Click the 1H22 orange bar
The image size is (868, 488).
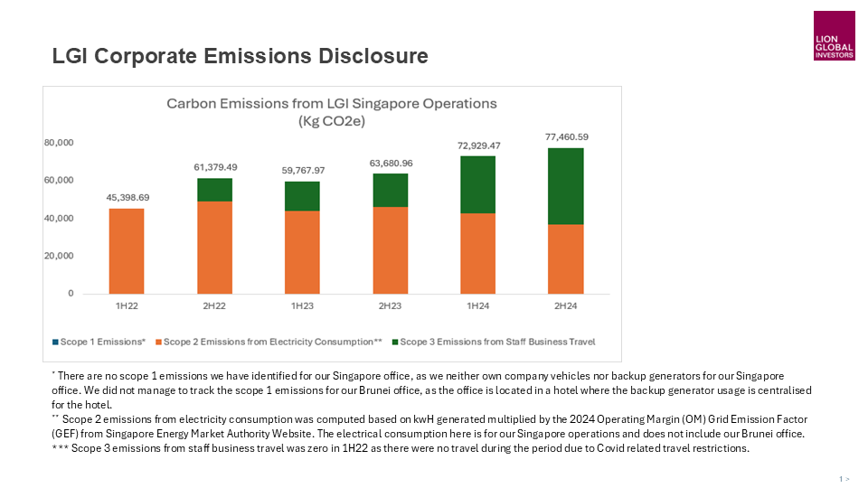tap(127, 251)
